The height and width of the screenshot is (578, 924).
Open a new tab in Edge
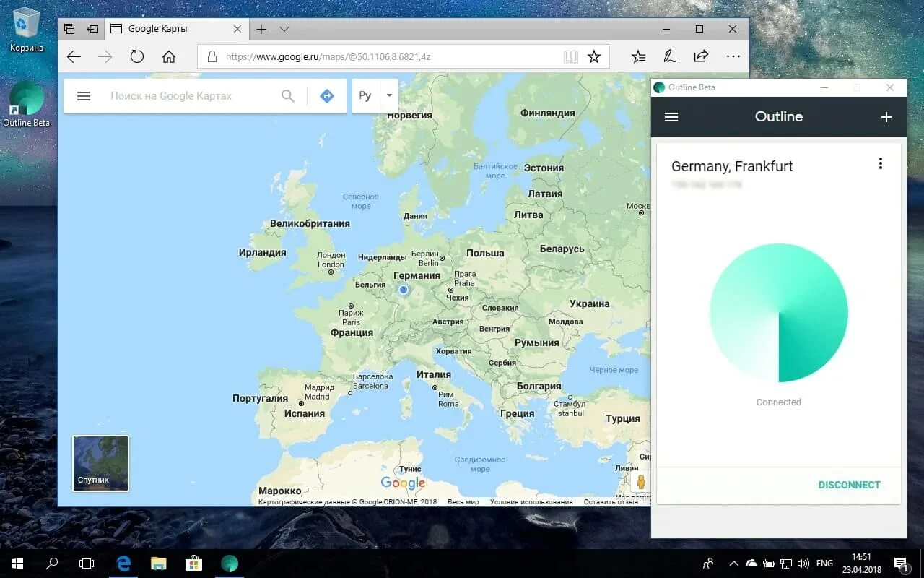point(261,29)
